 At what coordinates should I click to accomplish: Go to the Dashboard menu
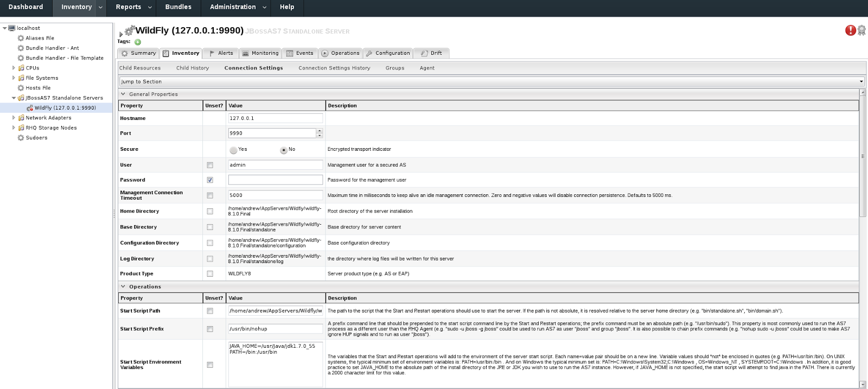point(25,7)
